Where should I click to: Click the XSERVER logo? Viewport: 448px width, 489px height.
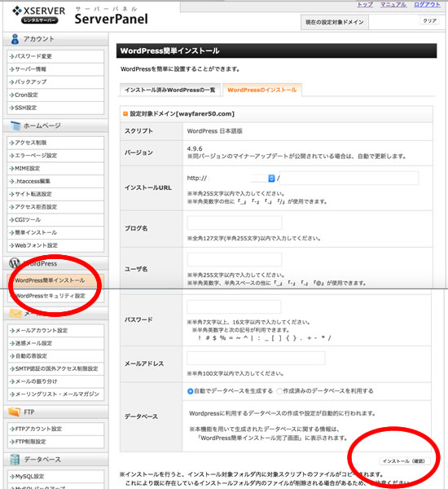pos(38,15)
